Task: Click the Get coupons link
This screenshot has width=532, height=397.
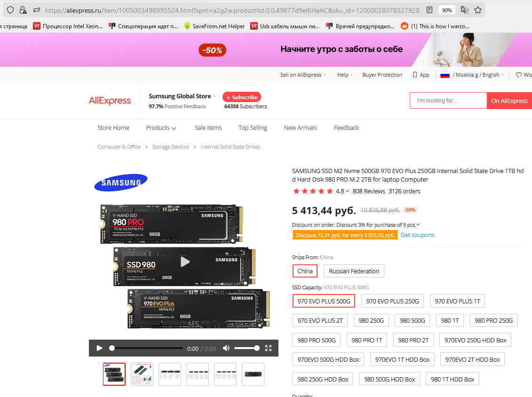Action: (x=417, y=235)
